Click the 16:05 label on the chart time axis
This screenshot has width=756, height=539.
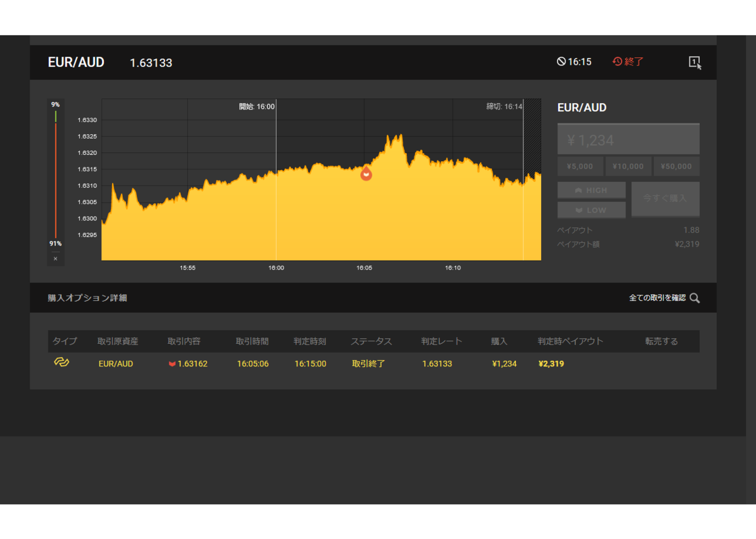coord(364,268)
